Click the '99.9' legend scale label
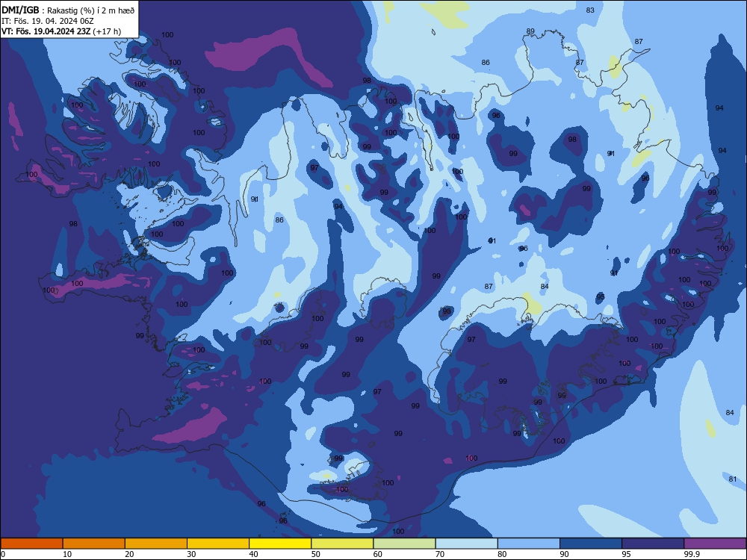Image resolution: width=747 pixels, height=560 pixels. click(x=691, y=554)
